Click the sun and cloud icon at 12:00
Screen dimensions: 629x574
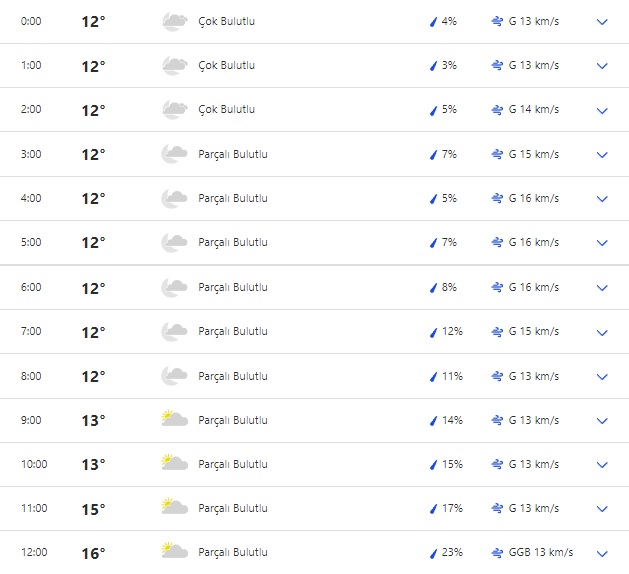pos(174,552)
